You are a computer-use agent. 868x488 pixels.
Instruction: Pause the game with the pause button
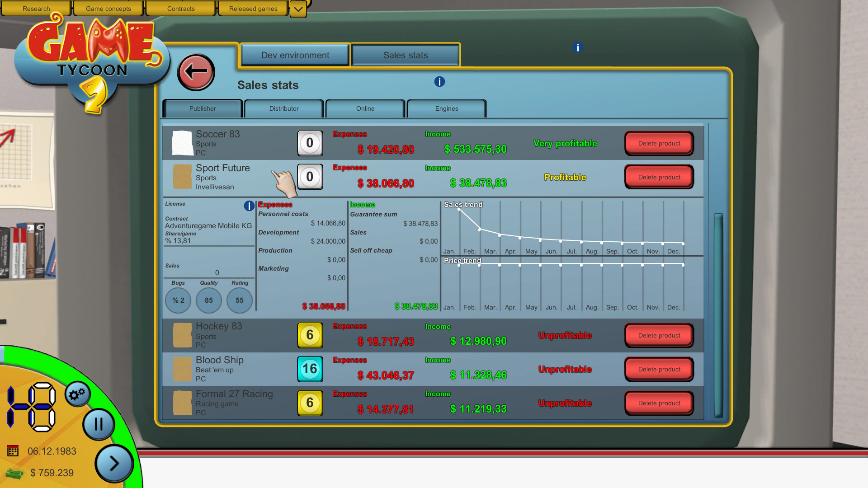(99, 424)
